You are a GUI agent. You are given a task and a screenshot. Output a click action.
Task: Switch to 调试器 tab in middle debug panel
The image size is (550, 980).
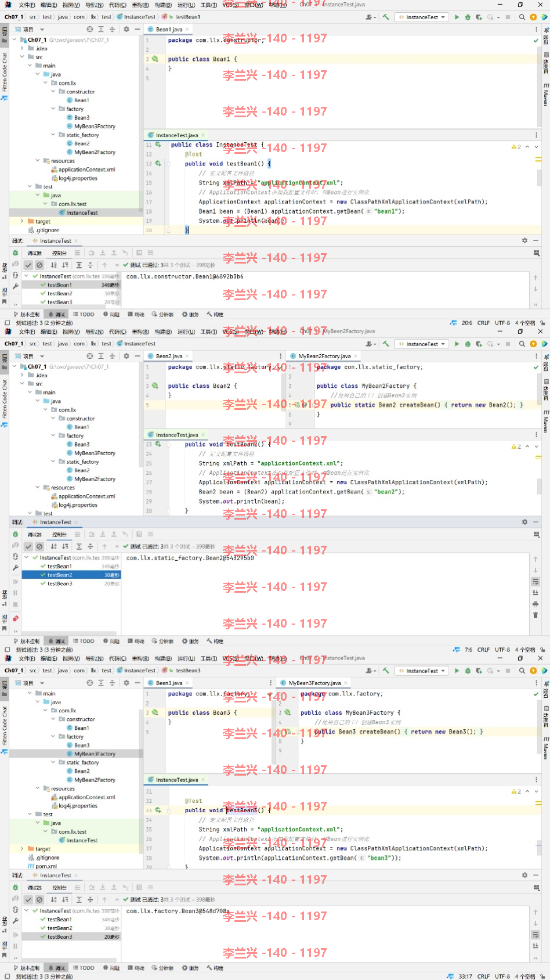35,535
